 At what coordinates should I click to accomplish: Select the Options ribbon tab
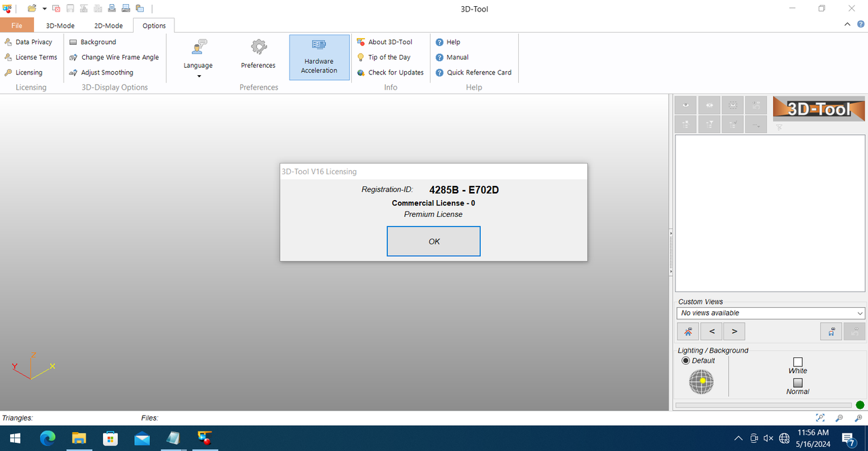click(x=154, y=26)
